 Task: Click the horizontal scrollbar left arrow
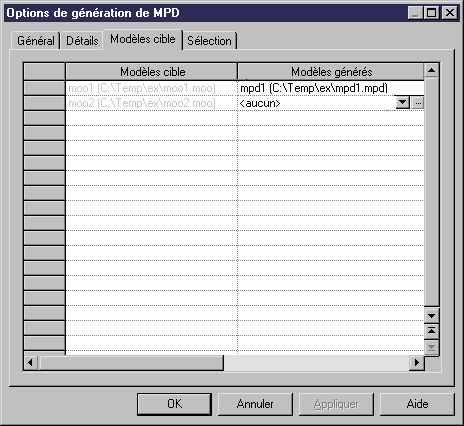(31, 363)
